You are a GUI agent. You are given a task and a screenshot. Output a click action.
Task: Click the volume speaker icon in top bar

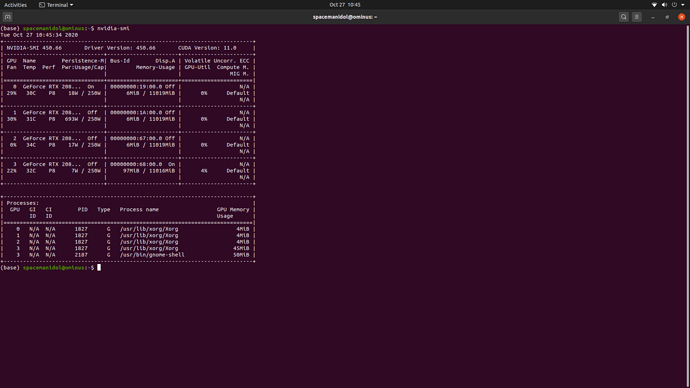click(x=664, y=5)
